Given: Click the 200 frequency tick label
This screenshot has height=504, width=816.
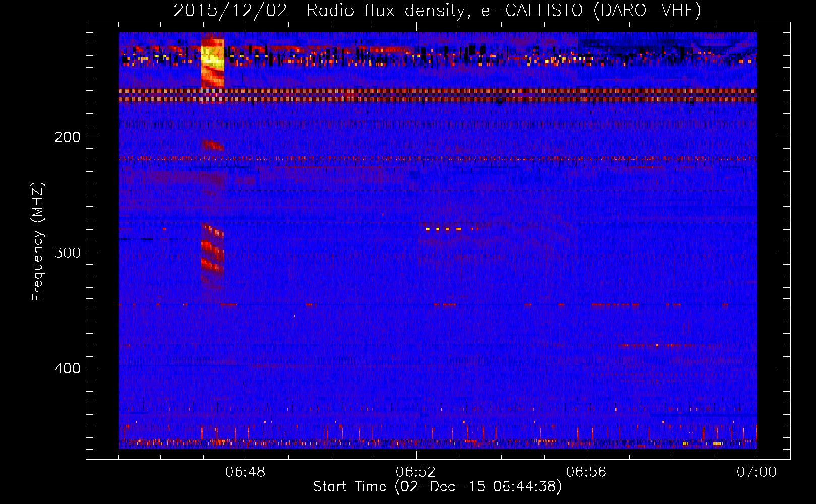Looking at the screenshot, I should pos(68,137).
